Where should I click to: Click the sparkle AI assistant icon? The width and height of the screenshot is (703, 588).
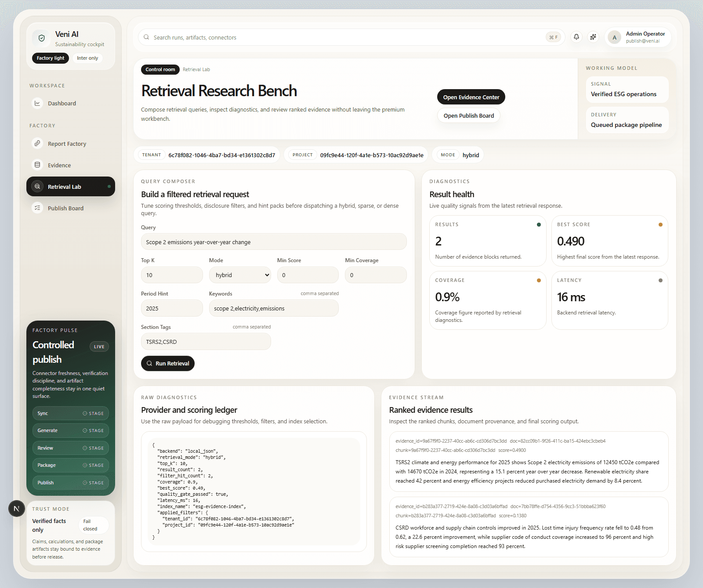[x=593, y=37]
